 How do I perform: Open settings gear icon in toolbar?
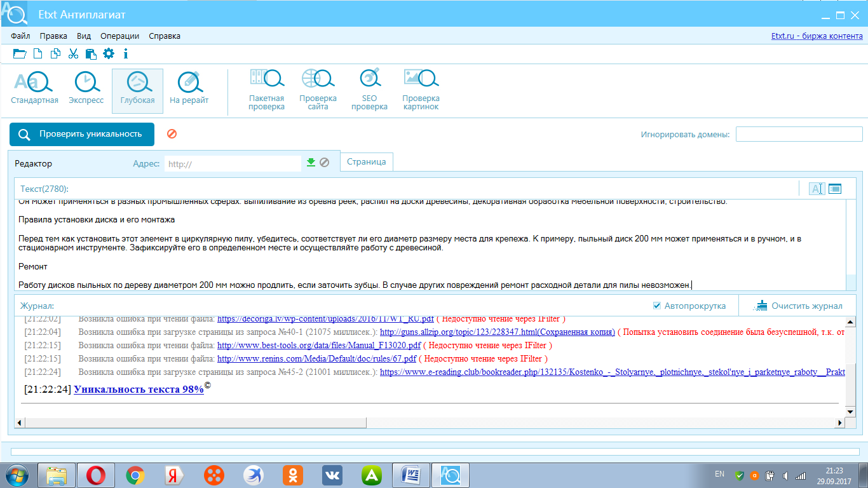(x=109, y=54)
